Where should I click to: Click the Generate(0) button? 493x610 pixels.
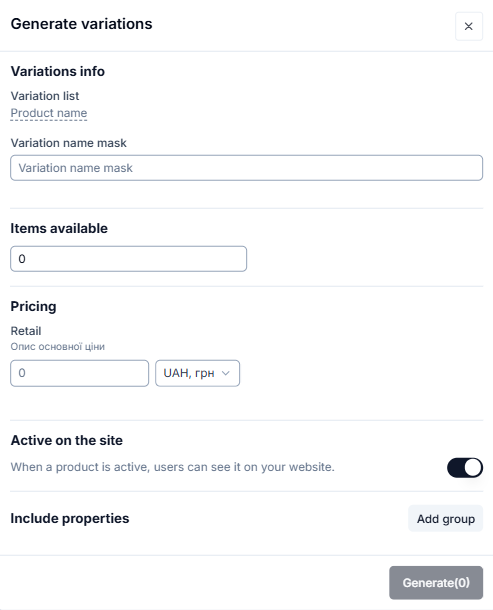tap(436, 582)
